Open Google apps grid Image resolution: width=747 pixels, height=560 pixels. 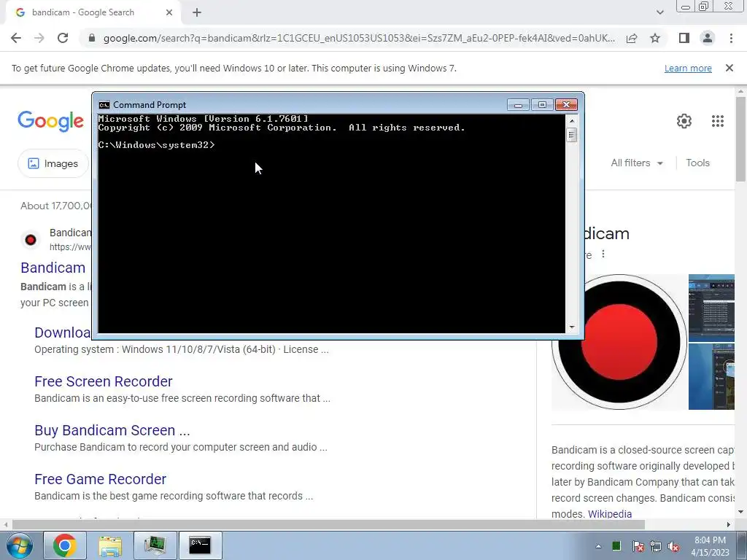(x=718, y=121)
